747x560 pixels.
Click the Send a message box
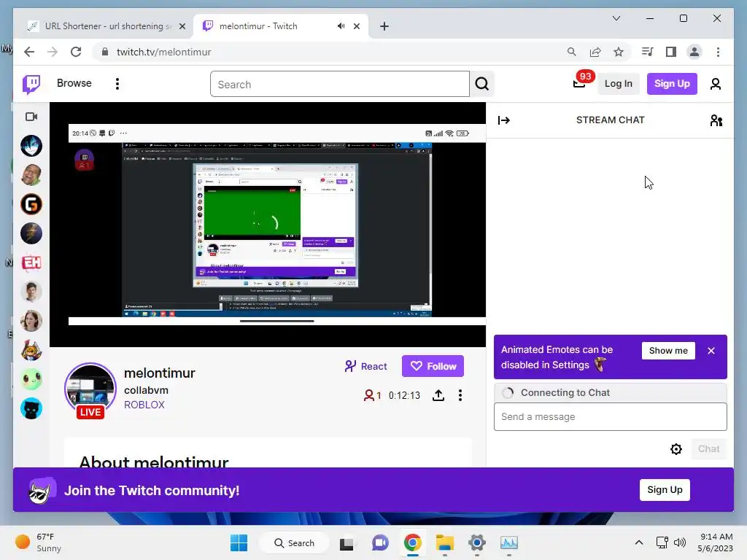point(611,416)
